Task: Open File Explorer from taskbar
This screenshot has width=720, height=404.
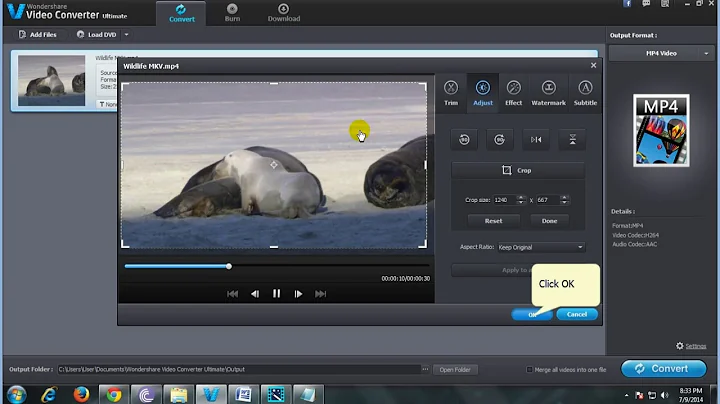Action: pyautogui.click(x=179, y=395)
